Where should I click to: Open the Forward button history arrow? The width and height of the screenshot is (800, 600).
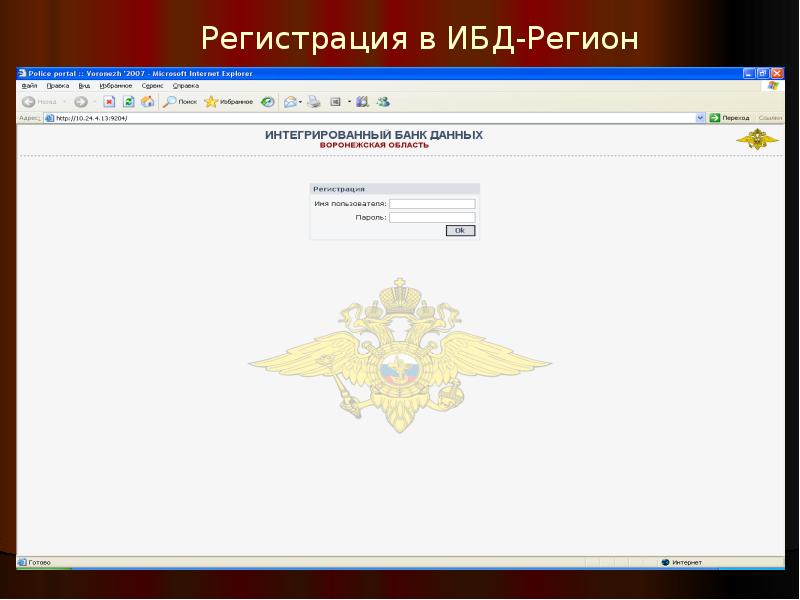[x=93, y=101]
